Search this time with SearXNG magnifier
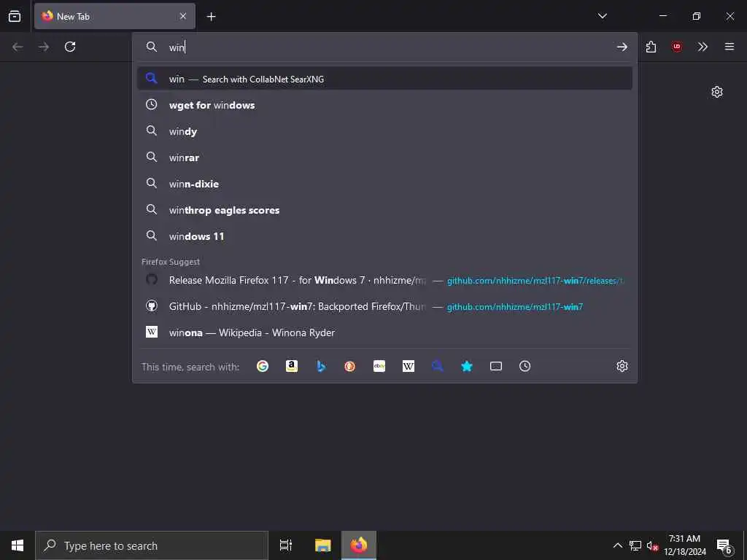 coord(438,366)
